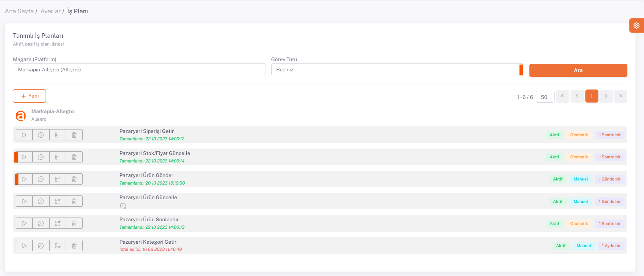Image resolution: width=644 pixels, height=276 pixels.
Task: Click Manuel badge on Kategori Getir row
Action: (x=584, y=246)
